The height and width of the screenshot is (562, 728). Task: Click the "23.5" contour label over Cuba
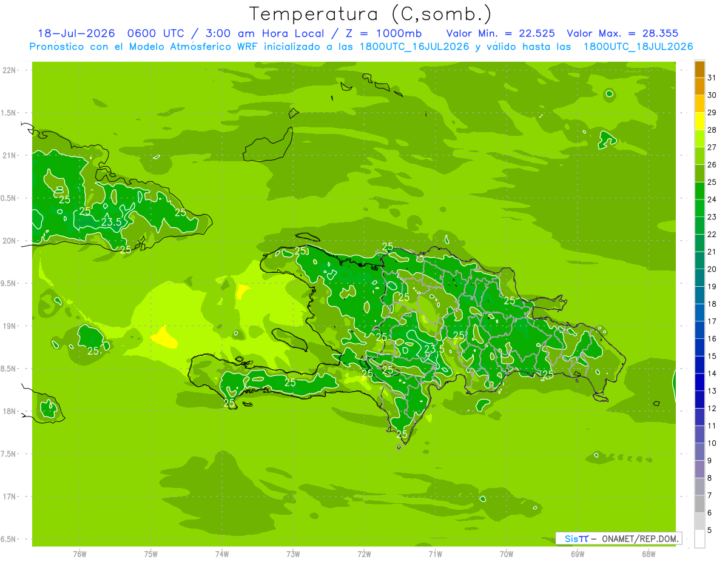tap(111, 222)
